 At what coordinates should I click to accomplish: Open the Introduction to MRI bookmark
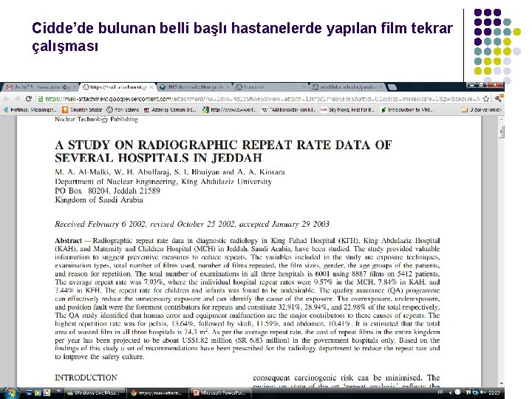(407, 109)
